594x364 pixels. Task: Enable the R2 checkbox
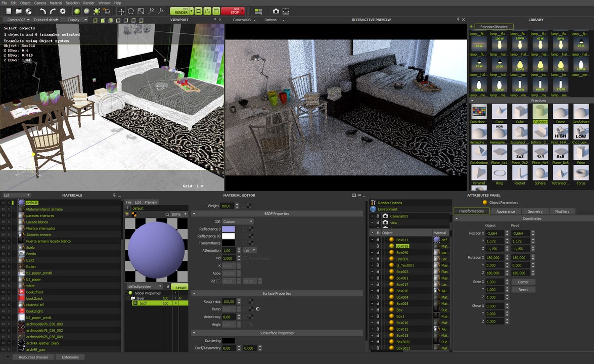[218, 281]
